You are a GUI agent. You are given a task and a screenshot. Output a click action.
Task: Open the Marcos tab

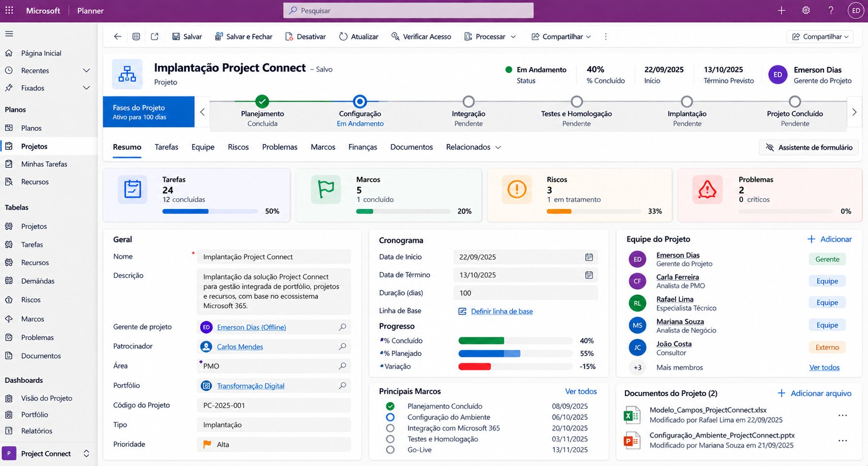tap(323, 147)
